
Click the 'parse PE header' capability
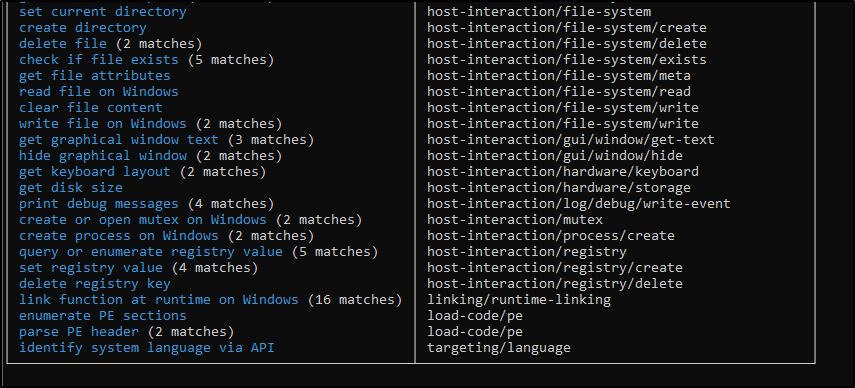tap(79, 332)
